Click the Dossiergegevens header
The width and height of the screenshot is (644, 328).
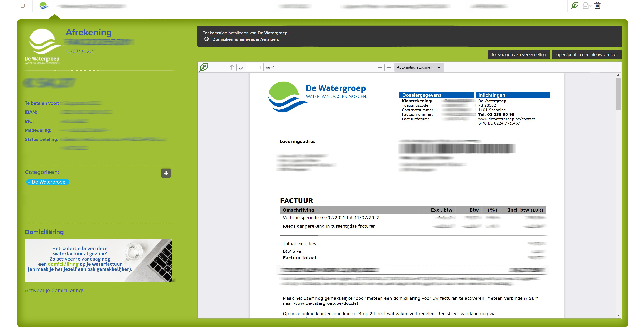436,95
